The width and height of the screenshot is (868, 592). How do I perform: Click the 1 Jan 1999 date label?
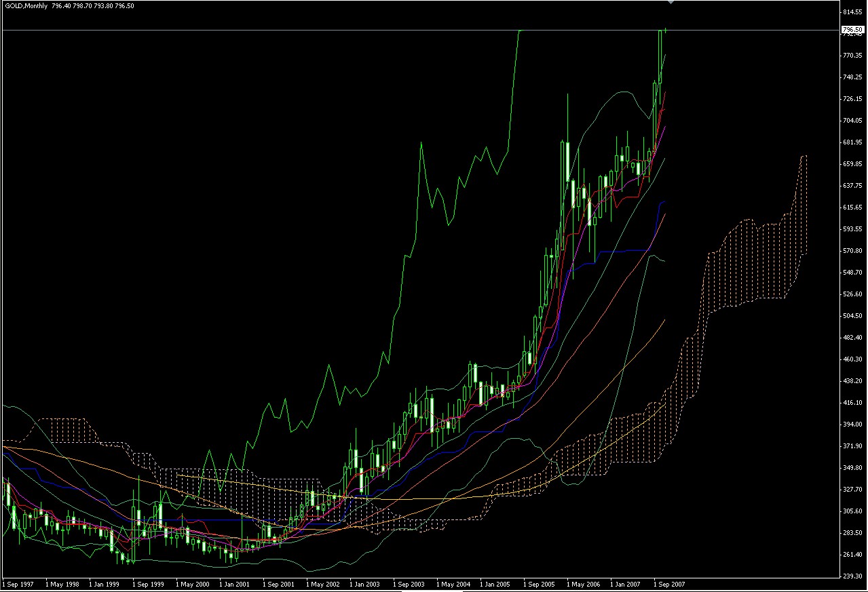point(105,584)
